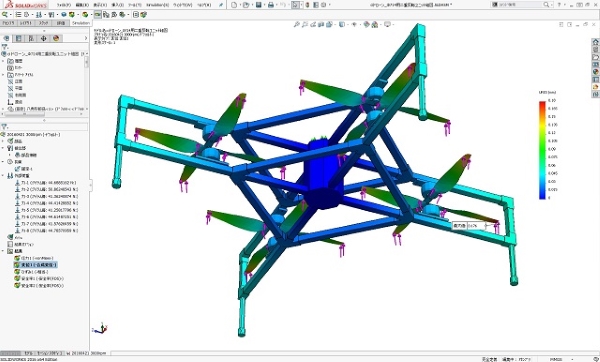Click the Zoom to Fit magnifier icon
Screen dimensions: 600x362
tap(296, 24)
